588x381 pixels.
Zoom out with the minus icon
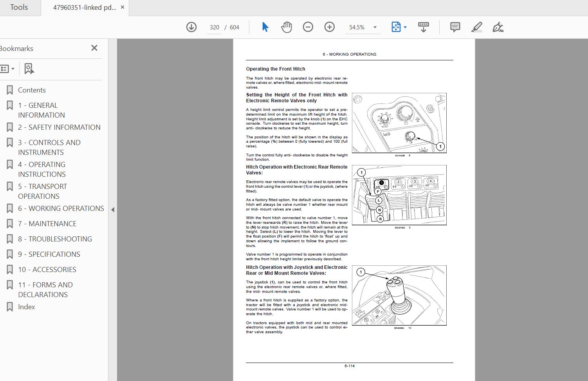308,27
